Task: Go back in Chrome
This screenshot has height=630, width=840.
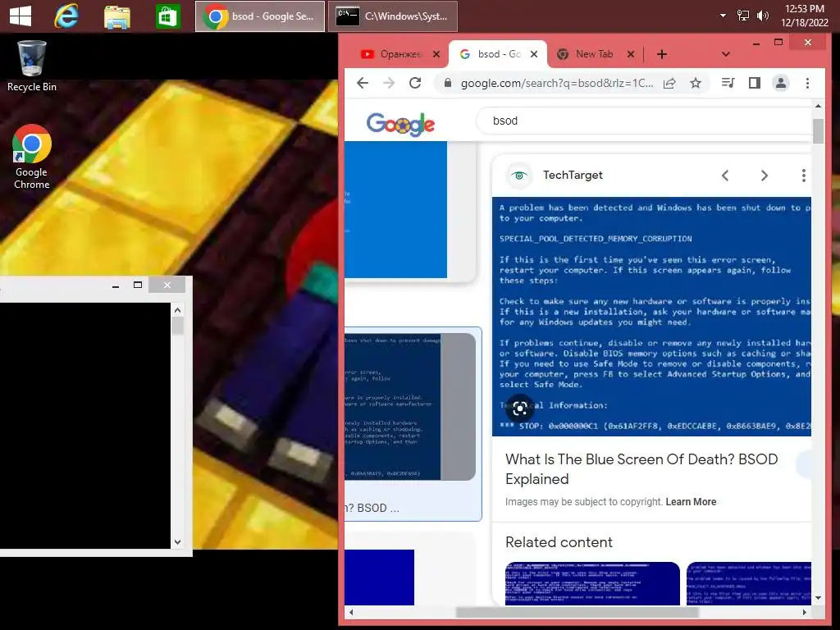Action: click(363, 83)
